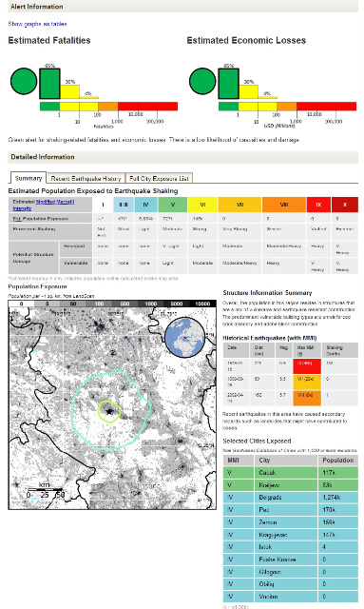Click the red intensity X column header
Viewport: 364px width, 609px height.
coord(345,205)
